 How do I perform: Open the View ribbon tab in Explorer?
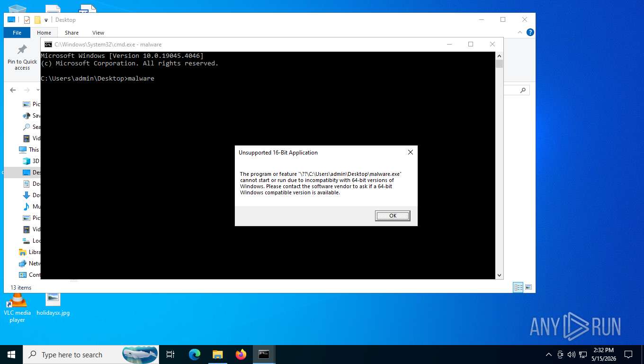tap(98, 33)
